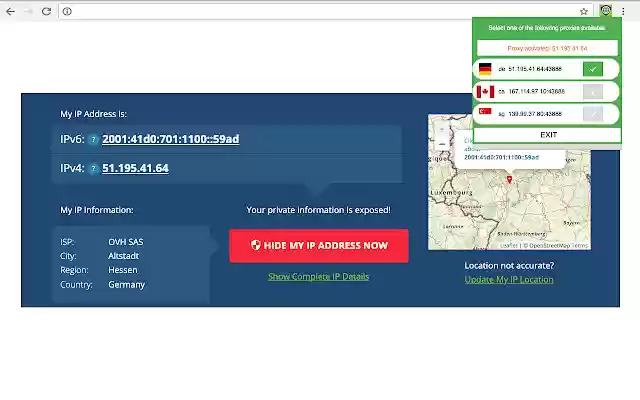Click HIDE MY IP ADDRESS NOW button

tap(319, 246)
